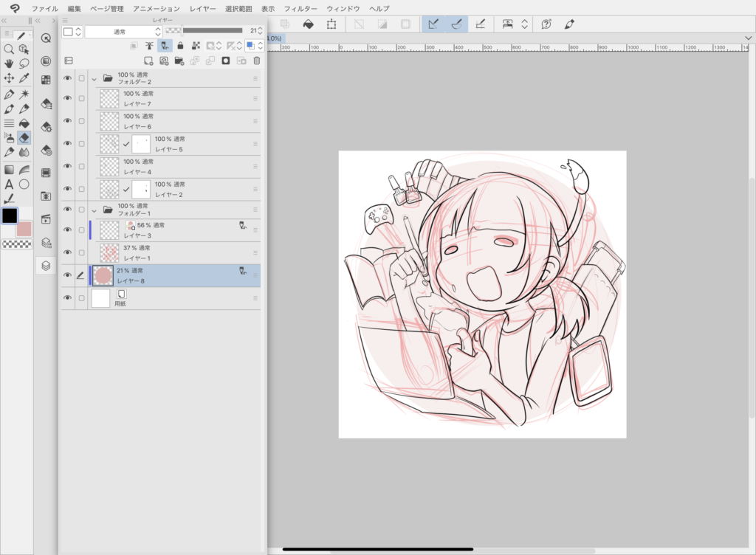
Task: Toggle visibility of the 用紙 paper layer
Action: (x=68, y=298)
